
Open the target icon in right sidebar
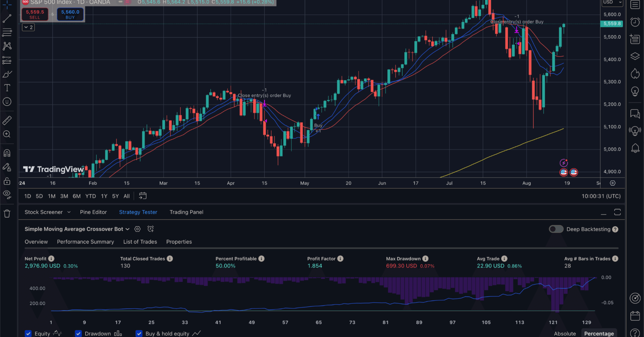click(635, 298)
